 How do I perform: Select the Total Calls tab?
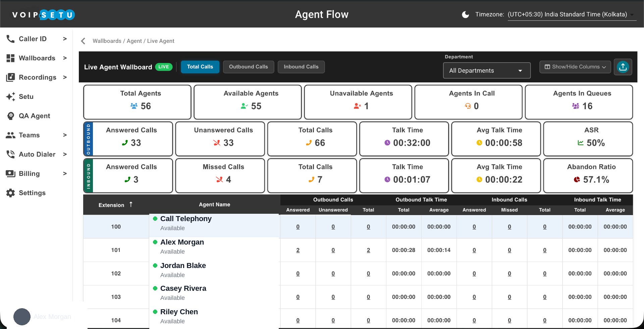pyautogui.click(x=200, y=67)
